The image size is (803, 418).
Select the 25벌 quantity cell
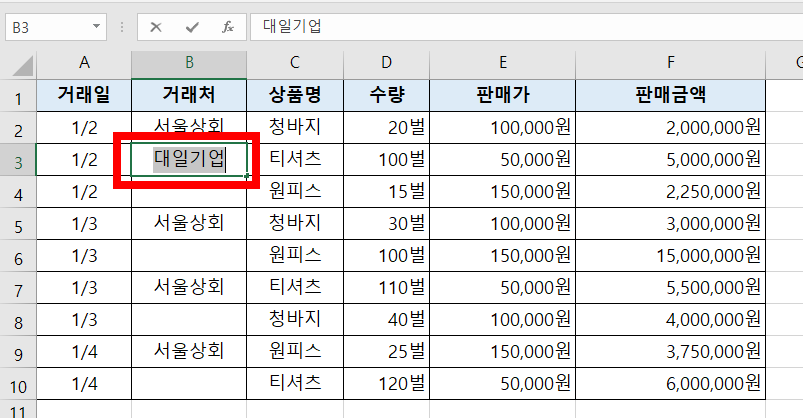click(x=387, y=351)
